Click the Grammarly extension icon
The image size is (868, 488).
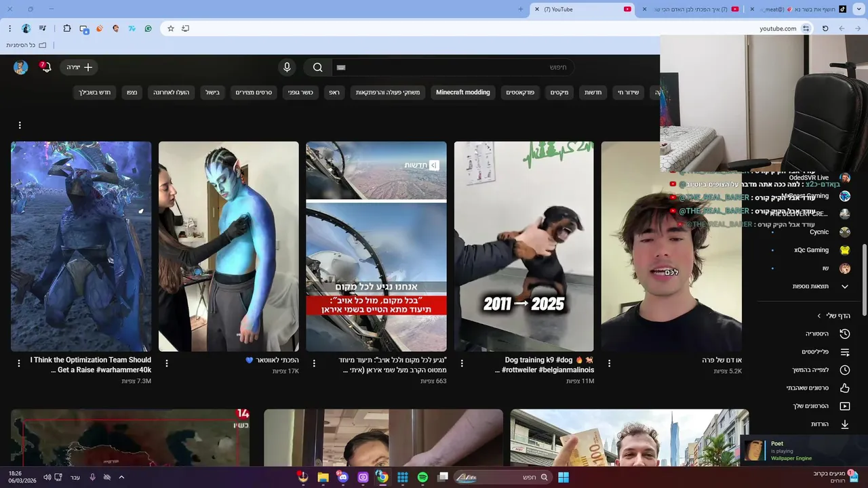tap(148, 28)
